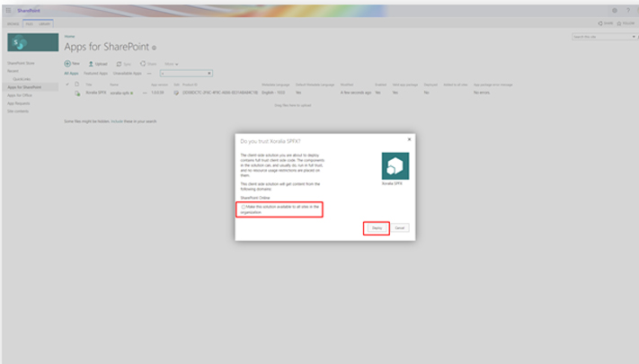Select the All Apps view

(71, 74)
